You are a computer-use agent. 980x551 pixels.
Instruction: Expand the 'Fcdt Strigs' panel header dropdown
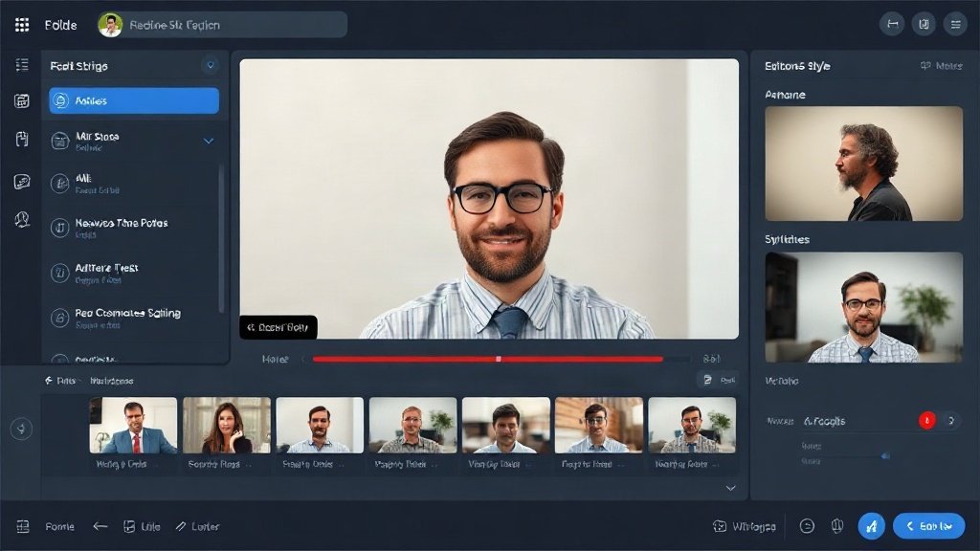(x=211, y=66)
